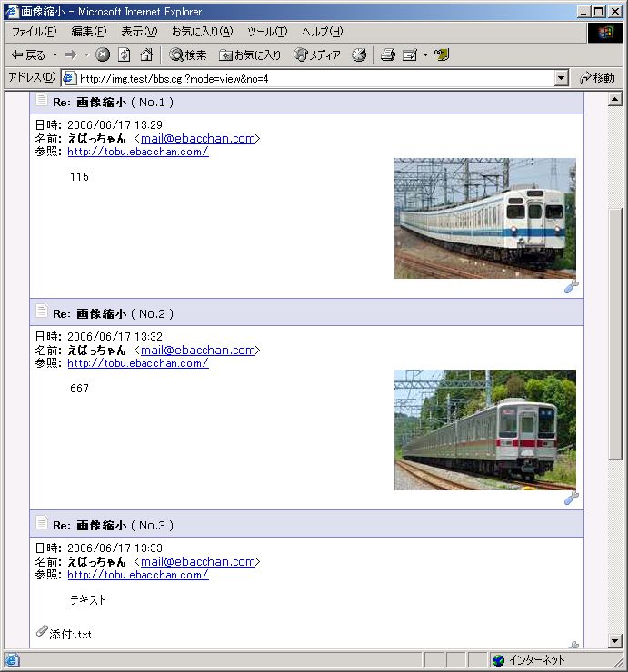Click the IE icon in the title bar
The height and width of the screenshot is (672, 628).
click(12, 11)
